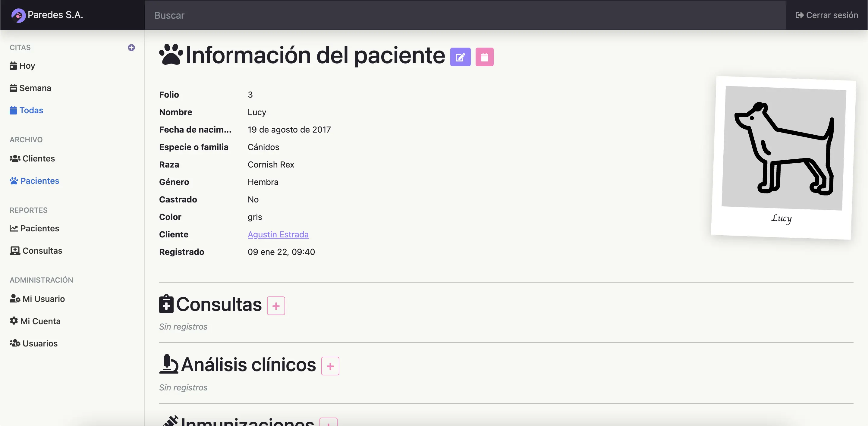The image size is (868, 426).
Task: Click the pink calendar appointment icon
Action: [x=484, y=57]
